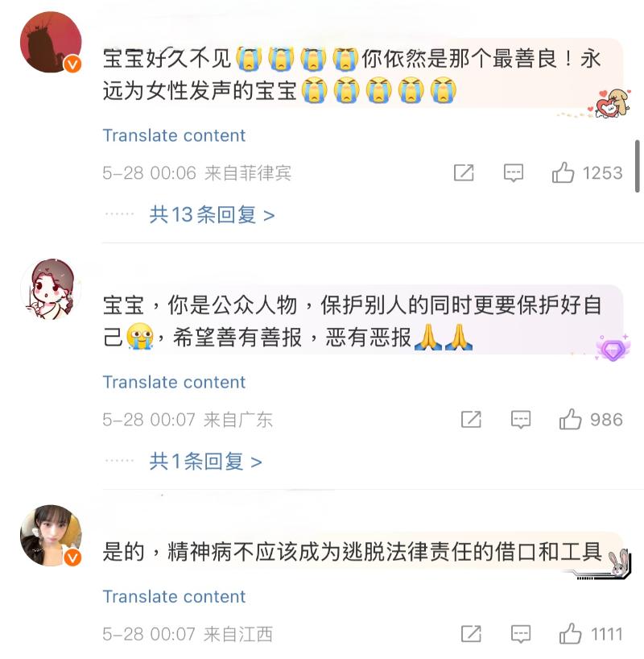Open reply box for 广东 comment
The image size is (644, 659).
click(521, 420)
